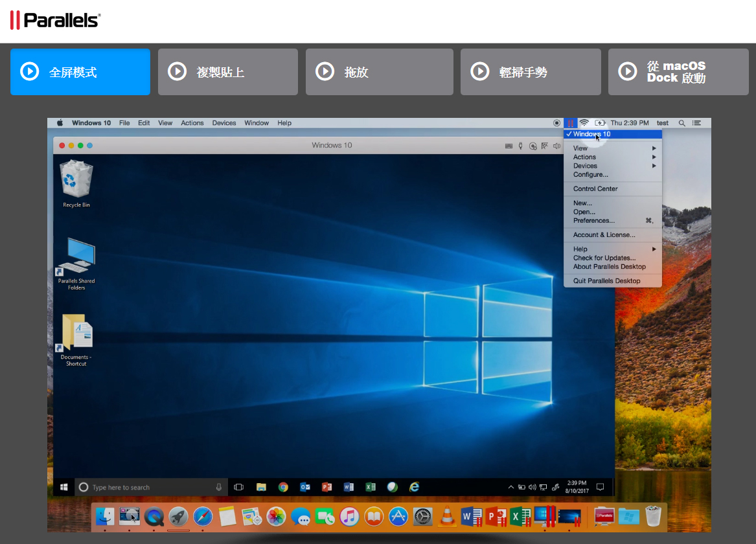
Task: Click the VLC cone icon in the Dock
Action: coord(446,516)
